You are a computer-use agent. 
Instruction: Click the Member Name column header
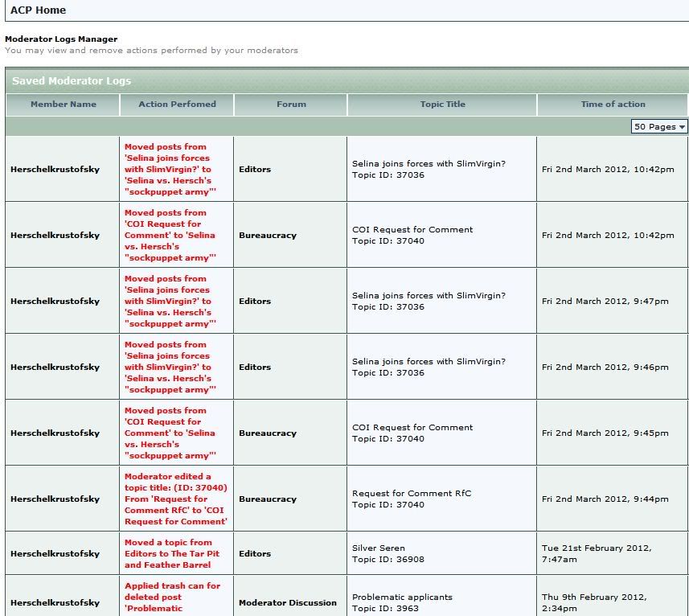[x=63, y=105]
